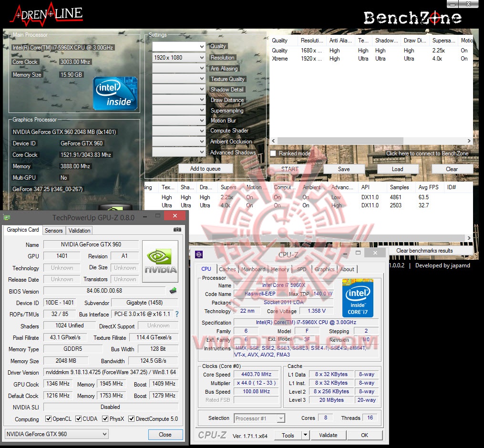Enable Ranked mode checkbox
The width and height of the screenshot is (484, 448).
[273, 153]
